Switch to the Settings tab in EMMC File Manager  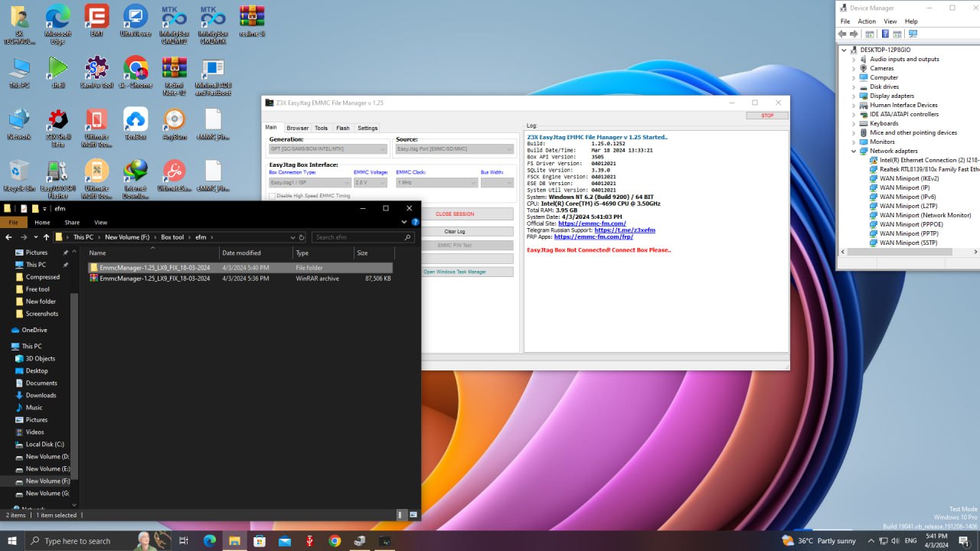click(367, 128)
